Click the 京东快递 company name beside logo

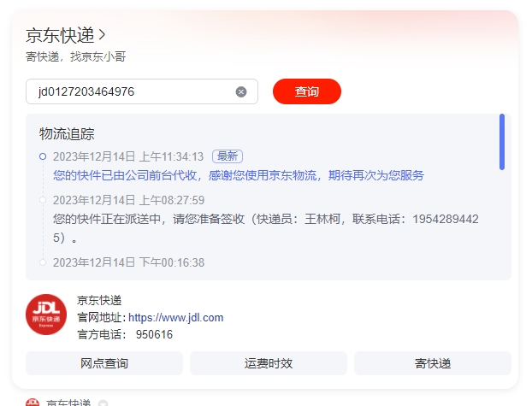click(x=99, y=301)
